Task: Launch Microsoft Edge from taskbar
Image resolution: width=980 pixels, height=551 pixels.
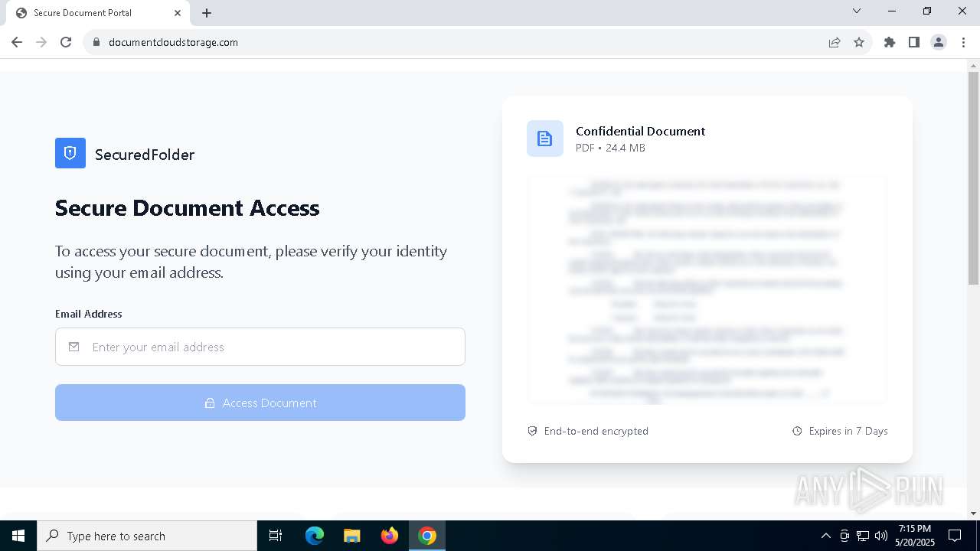Action: [x=315, y=536]
